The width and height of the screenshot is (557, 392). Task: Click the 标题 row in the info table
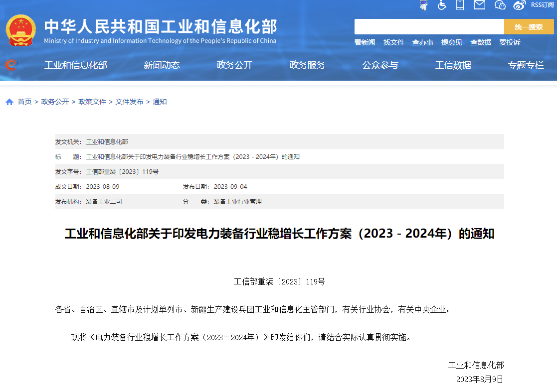(x=280, y=157)
